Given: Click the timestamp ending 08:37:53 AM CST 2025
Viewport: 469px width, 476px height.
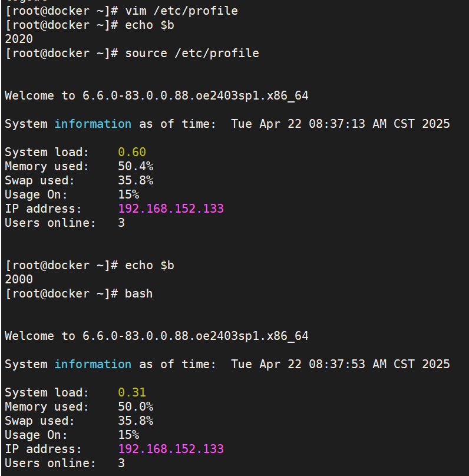Looking at the screenshot, I should click(340, 364).
